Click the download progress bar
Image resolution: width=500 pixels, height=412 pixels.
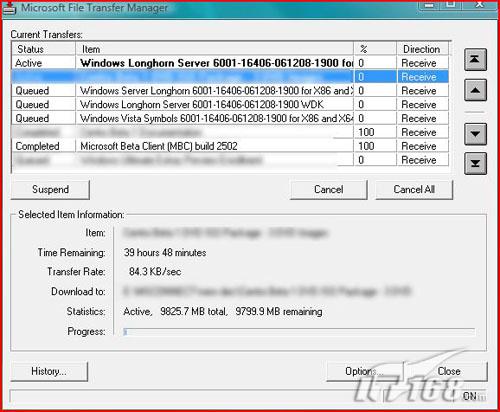click(x=299, y=332)
